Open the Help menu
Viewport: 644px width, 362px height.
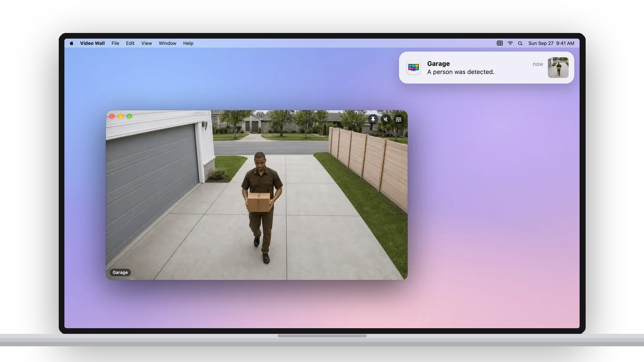point(188,43)
